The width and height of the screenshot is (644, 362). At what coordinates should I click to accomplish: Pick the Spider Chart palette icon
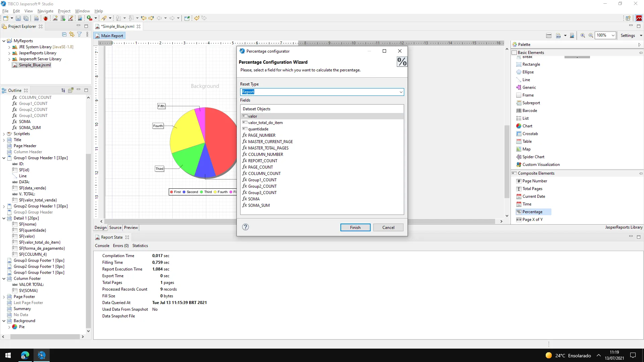519,157
